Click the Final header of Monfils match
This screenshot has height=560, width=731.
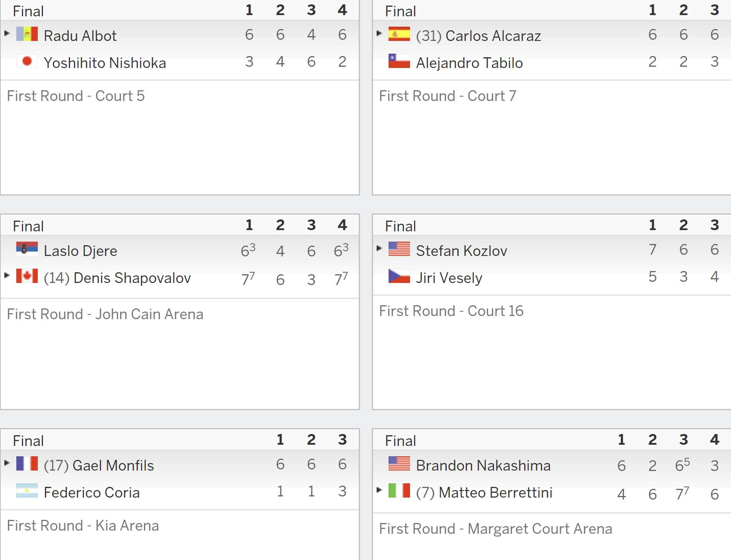(x=28, y=441)
